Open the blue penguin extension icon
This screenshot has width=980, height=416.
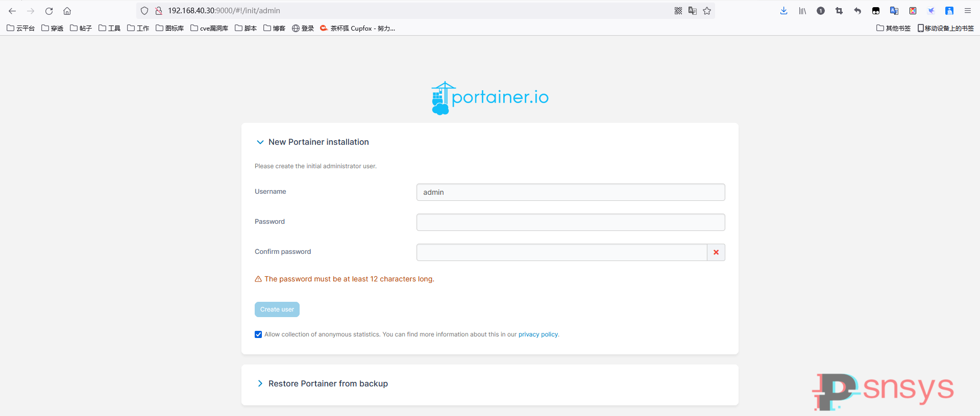point(949,11)
